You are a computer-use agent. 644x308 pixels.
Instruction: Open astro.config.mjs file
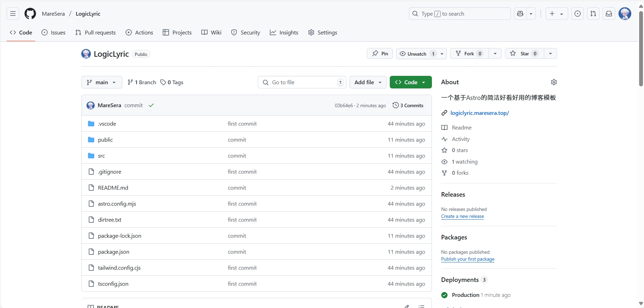click(117, 204)
